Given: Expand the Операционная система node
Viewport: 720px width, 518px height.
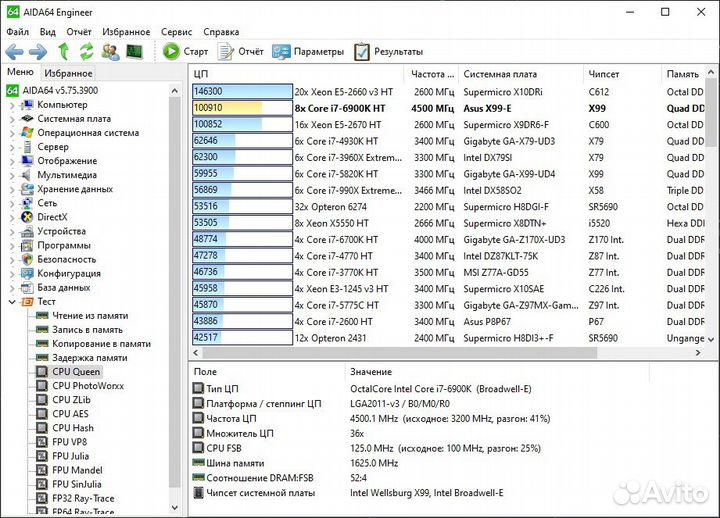Looking at the screenshot, I should coord(12,133).
